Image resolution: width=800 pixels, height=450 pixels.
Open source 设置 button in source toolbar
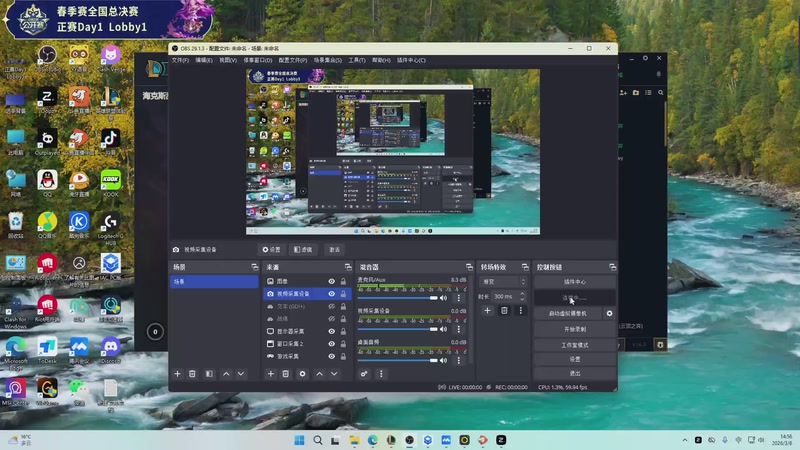[x=271, y=249]
